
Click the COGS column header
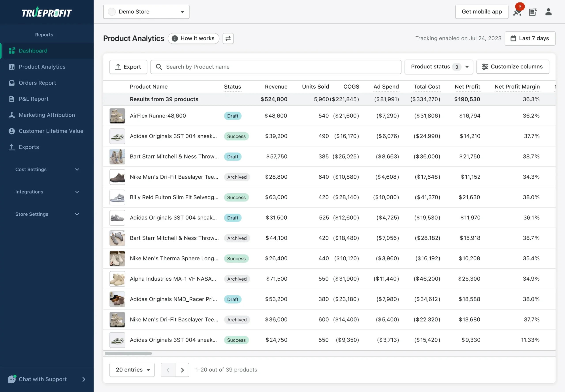point(351,87)
